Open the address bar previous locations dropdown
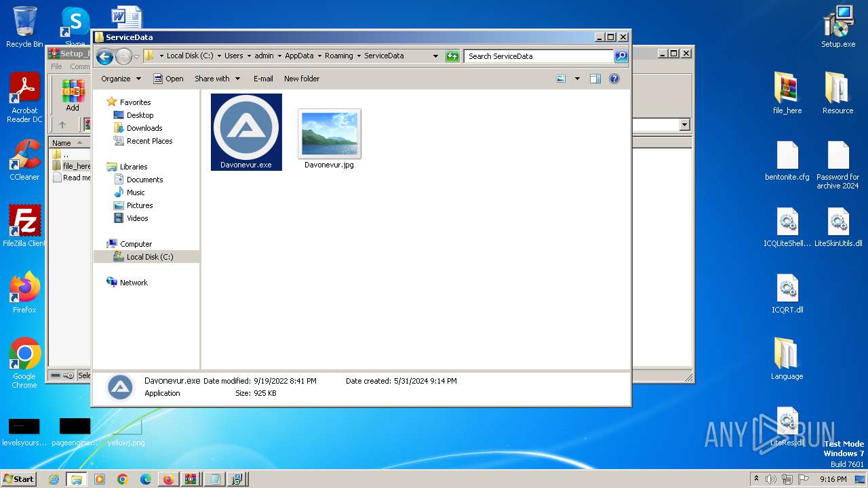The height and width of the screenshot is (488, 868). click(435, 56)
